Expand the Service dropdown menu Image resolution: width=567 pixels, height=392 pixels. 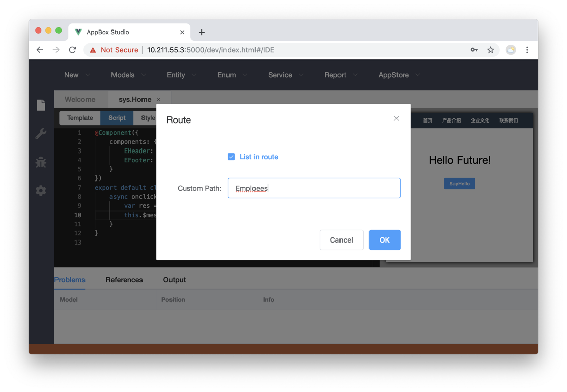pyautogui.click(x=286, y=75)
